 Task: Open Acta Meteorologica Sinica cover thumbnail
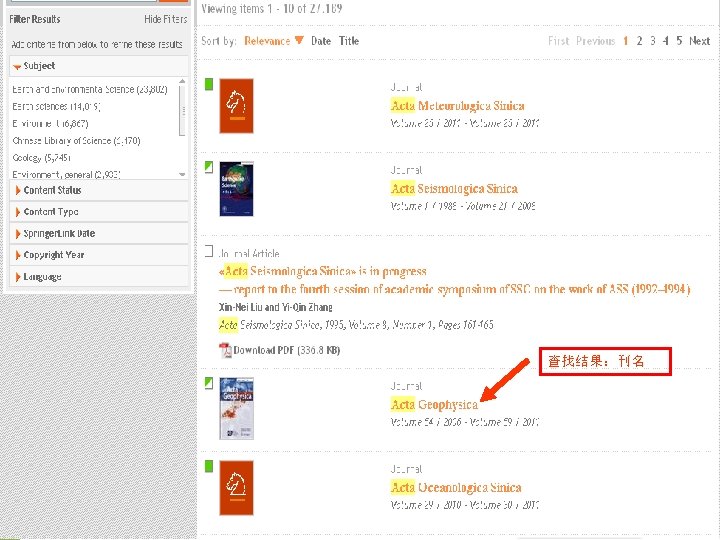point(236,106)
